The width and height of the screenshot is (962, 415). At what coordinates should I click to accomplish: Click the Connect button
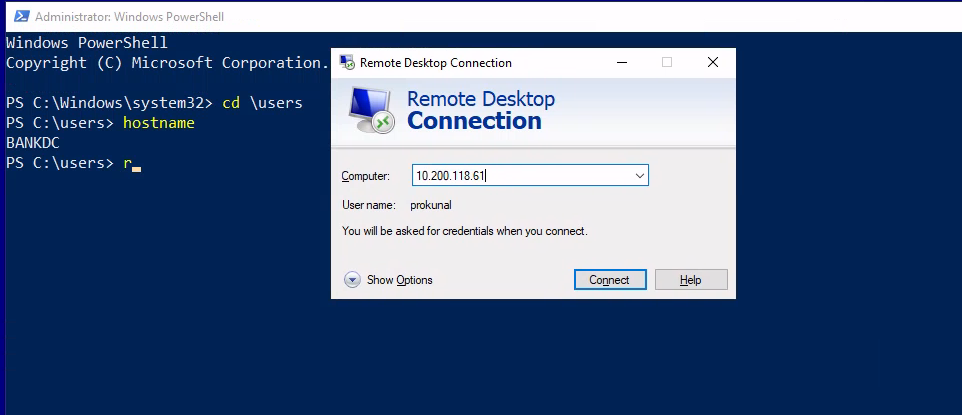coord(610,280)
